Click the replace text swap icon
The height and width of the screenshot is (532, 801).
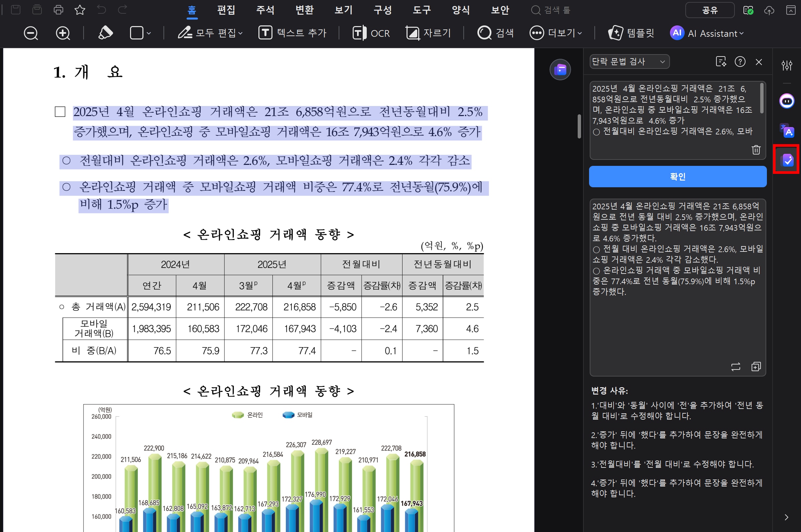[735, 367]
